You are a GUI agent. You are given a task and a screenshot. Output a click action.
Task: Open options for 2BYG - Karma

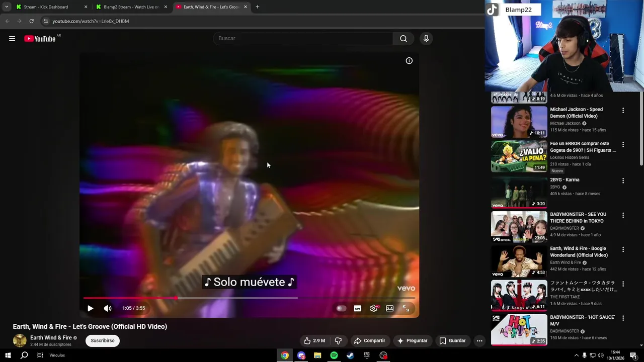[623, 180]
